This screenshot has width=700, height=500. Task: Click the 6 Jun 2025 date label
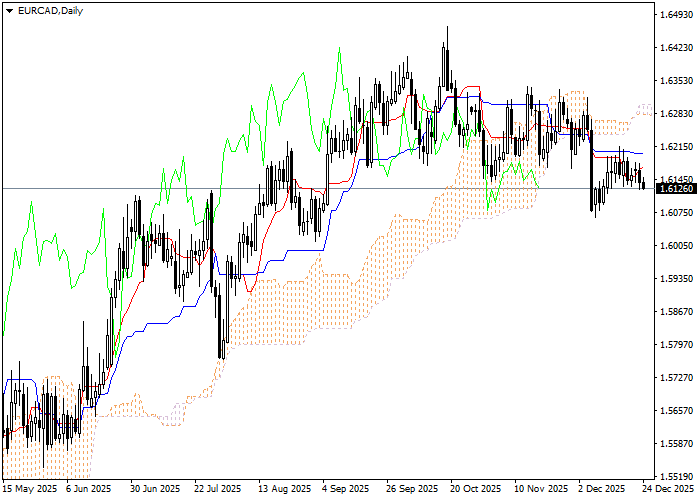pos(86,489)
